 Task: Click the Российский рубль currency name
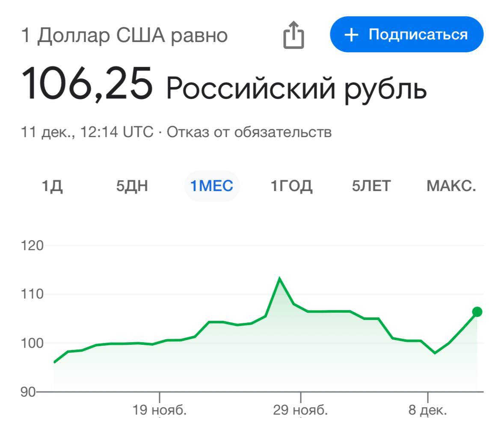(296, 87)
